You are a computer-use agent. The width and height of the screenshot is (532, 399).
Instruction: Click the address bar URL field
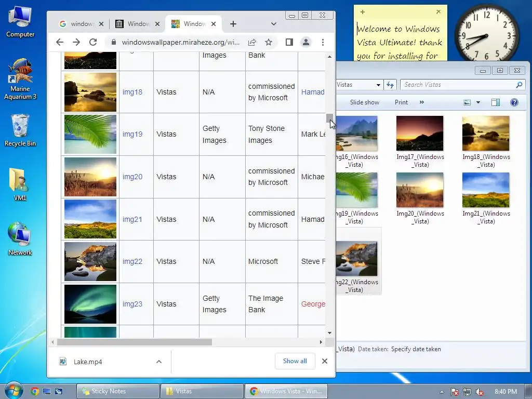coord(180,42)
